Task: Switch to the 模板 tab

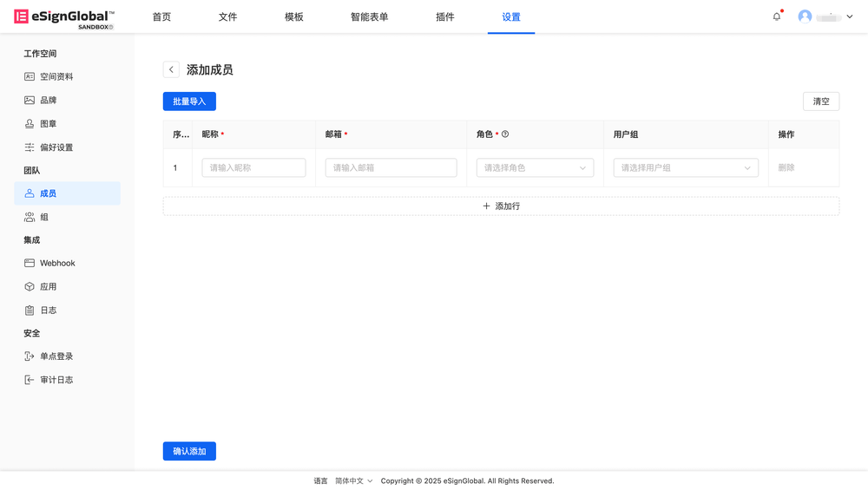Action: (x=294, y=17)
